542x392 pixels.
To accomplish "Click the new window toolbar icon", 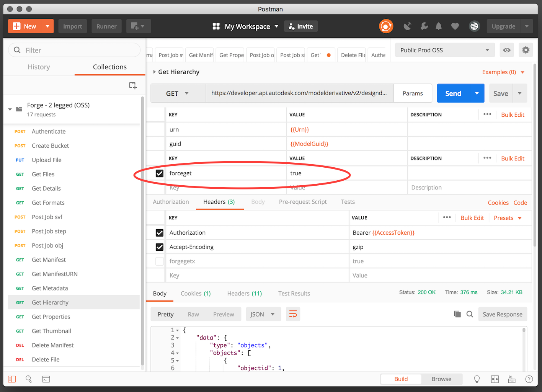I will point(139,26).
